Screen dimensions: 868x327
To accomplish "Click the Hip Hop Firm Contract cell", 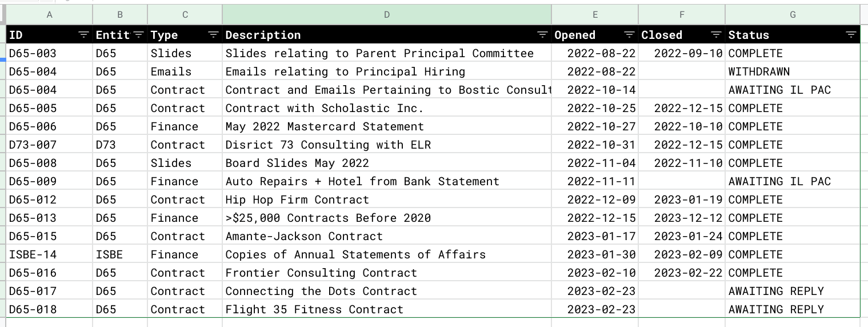I will click(x=387, y=200).
